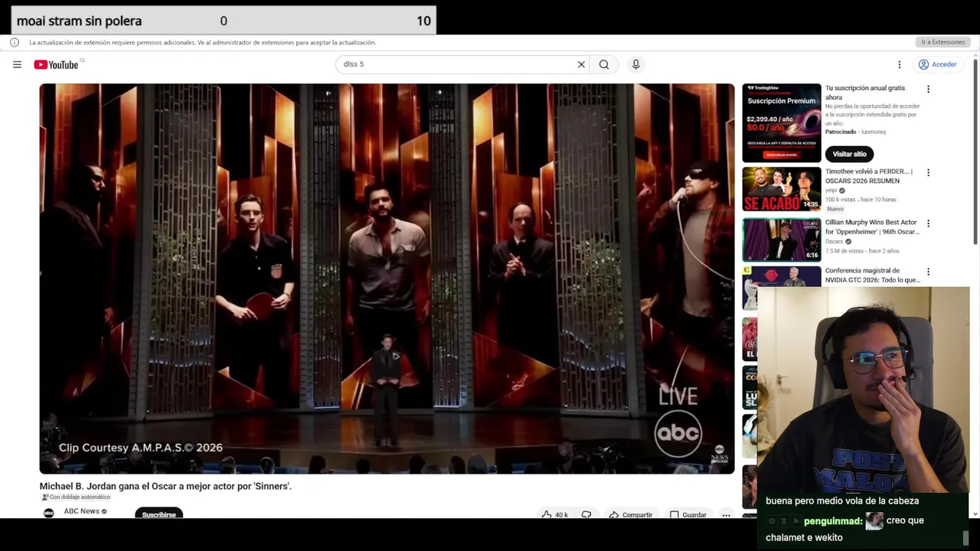The image size is (980, 551).
Task: Open the YouTube hamburger guide menu
Action: click(17, 64)
